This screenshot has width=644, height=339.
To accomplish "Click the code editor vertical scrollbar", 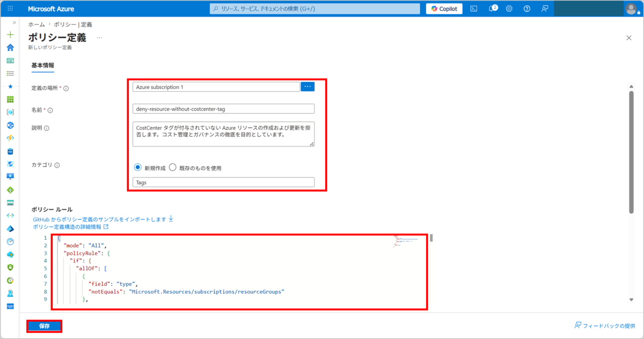I will point(430,239).
